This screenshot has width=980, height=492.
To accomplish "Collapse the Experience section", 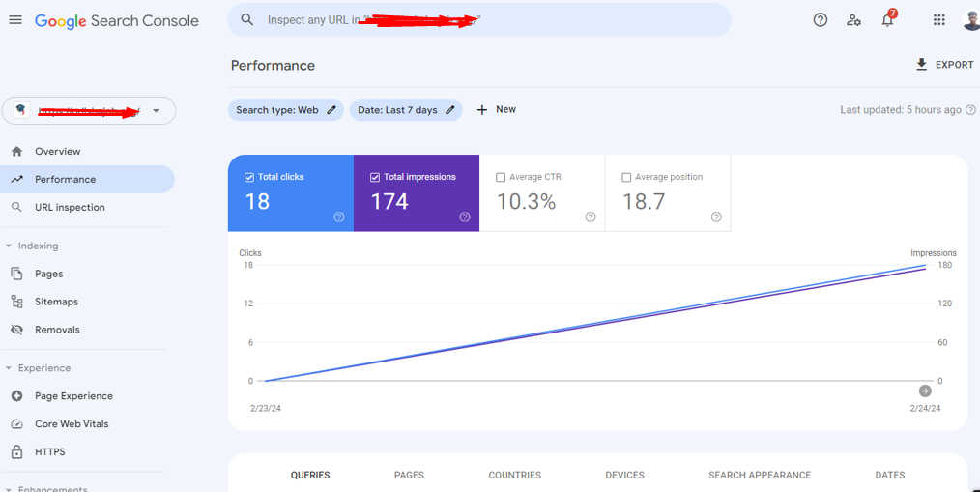I will 9,368.
